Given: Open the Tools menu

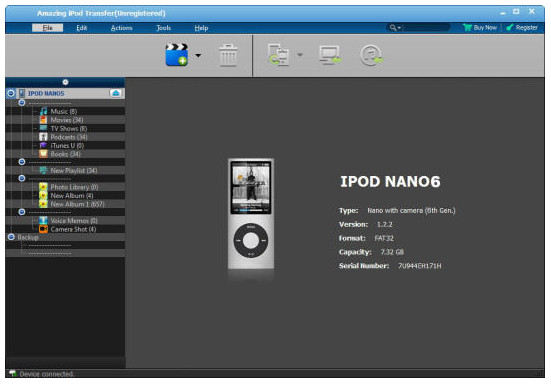Looking at the screenshot, I should pos(164,28).
